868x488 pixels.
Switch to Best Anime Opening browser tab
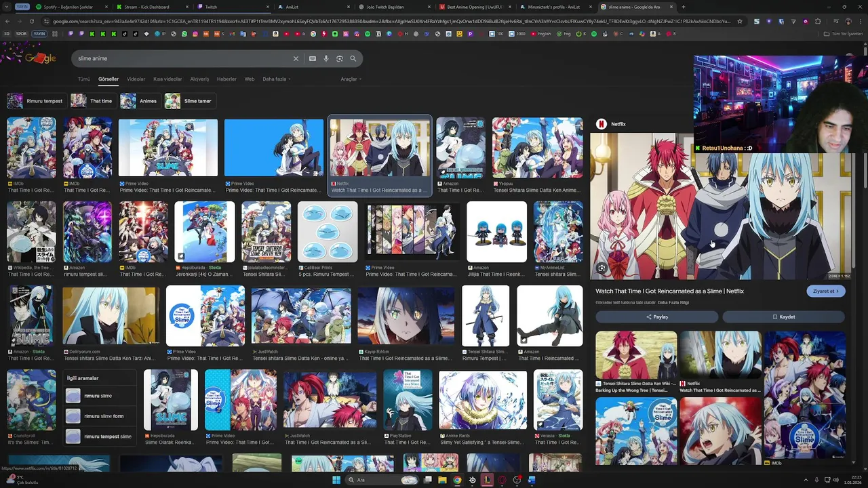click(x=475, y=7)
